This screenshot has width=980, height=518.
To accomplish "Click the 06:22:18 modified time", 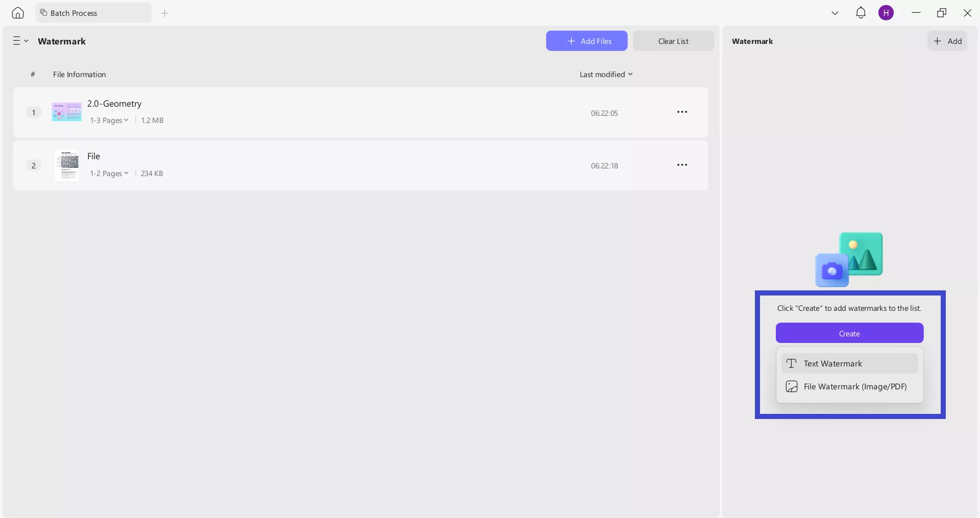I will pos(604,166).
